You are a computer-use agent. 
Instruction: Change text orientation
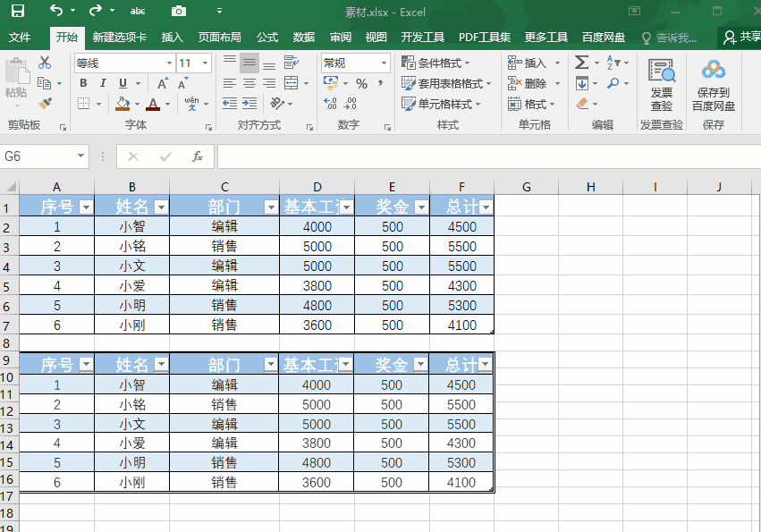[277, 104]
